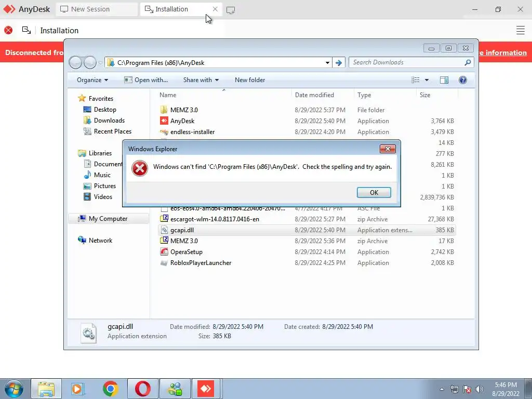Open Google Chrome from the taskbar
The image size is (532, 399).
click(110, 389)
